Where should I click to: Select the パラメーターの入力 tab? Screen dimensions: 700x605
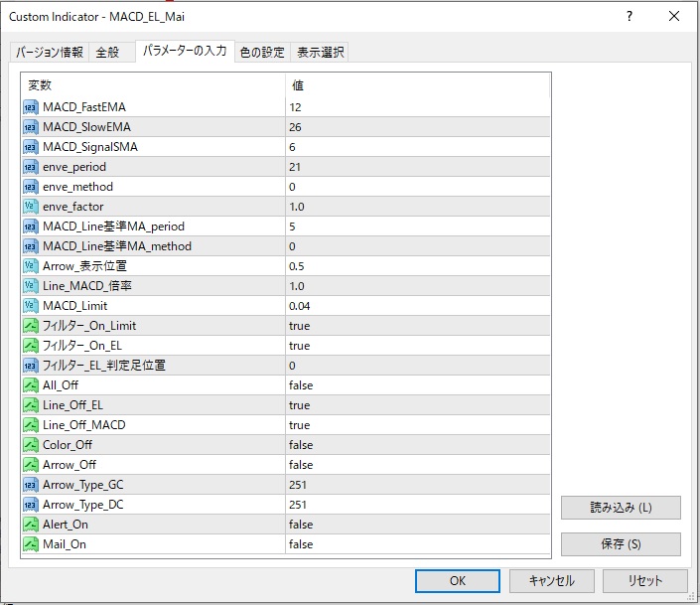(185, 51)
